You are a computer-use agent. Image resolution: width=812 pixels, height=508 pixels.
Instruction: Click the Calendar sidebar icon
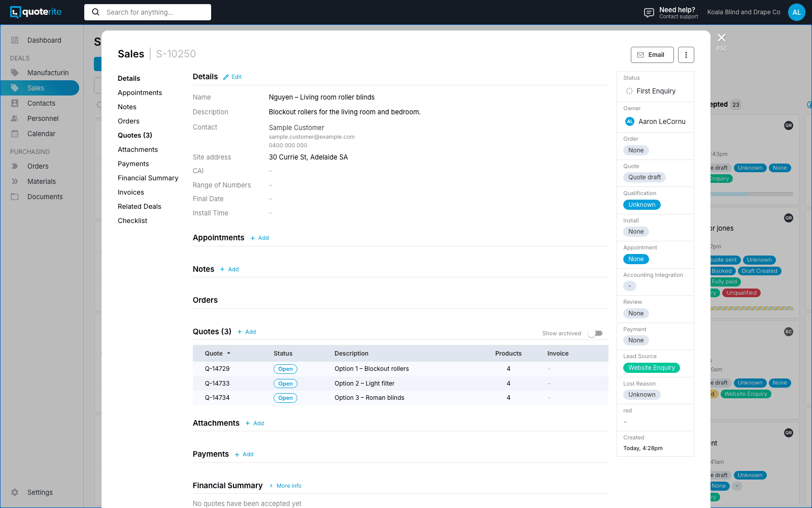coord(15,134)
